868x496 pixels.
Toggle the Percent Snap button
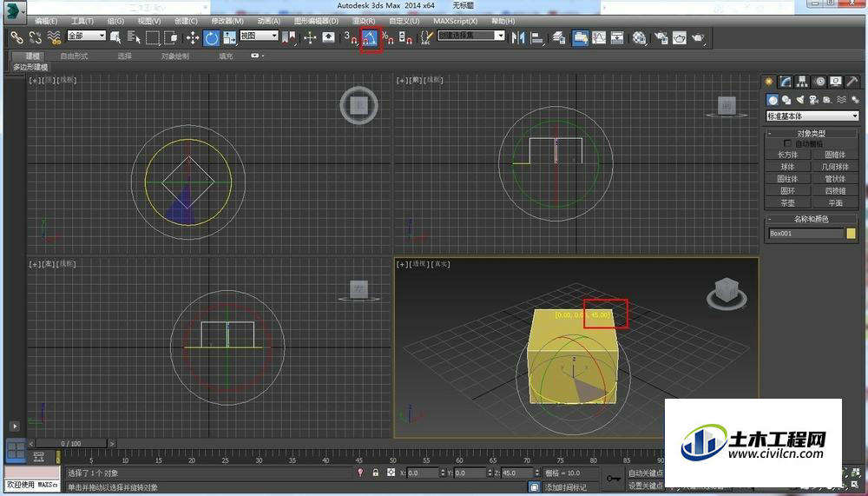(x=388, y=37)
